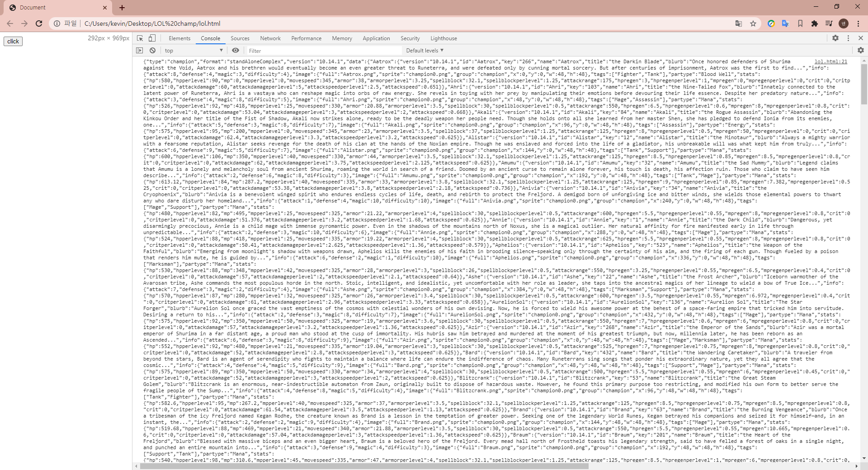Image resolution: width=868 pixels, height=470 pixels.
Task: Open the lol.html:21 source link
Action: (831, 61)
